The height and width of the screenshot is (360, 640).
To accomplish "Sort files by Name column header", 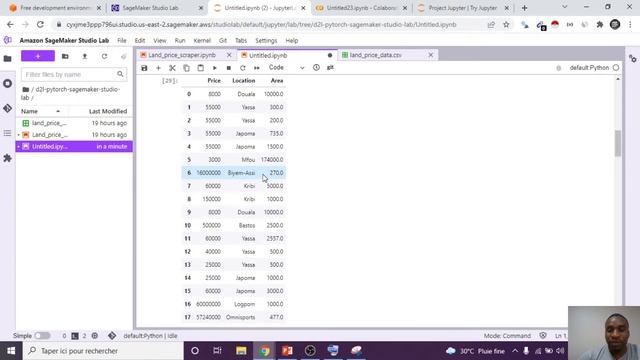I will click(29, 111).
